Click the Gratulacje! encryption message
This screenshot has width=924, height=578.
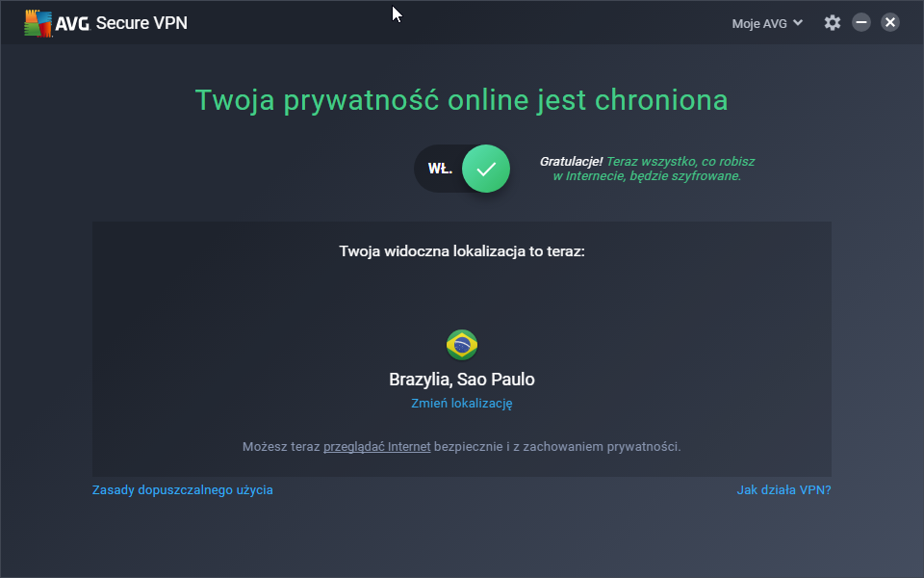pyautogui.click(x=647, y=169)
